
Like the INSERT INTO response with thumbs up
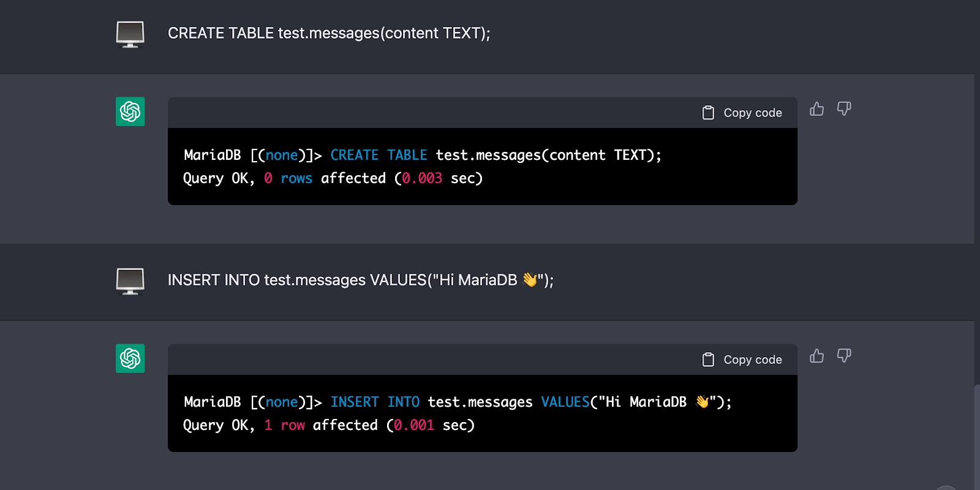click(x=816, y=356)
